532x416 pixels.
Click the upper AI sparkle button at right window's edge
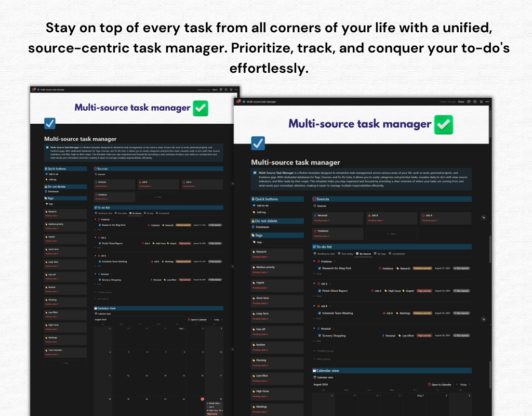pos(484,217)
